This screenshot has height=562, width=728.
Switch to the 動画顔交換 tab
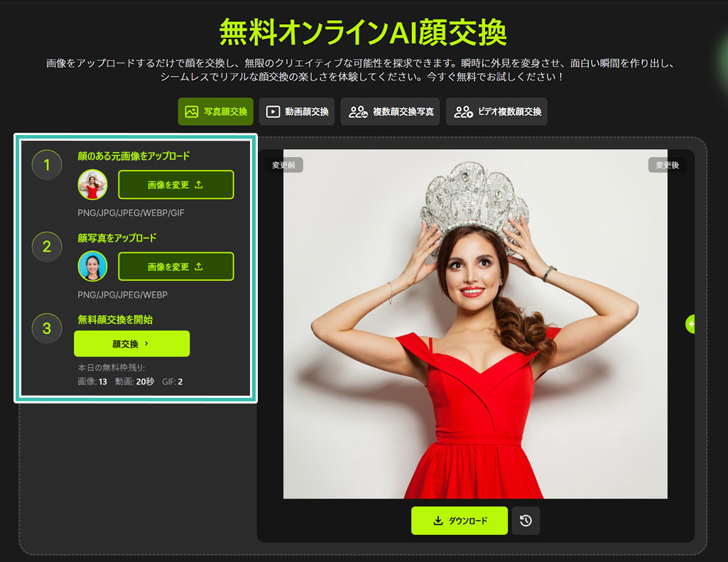coord(296,112)
